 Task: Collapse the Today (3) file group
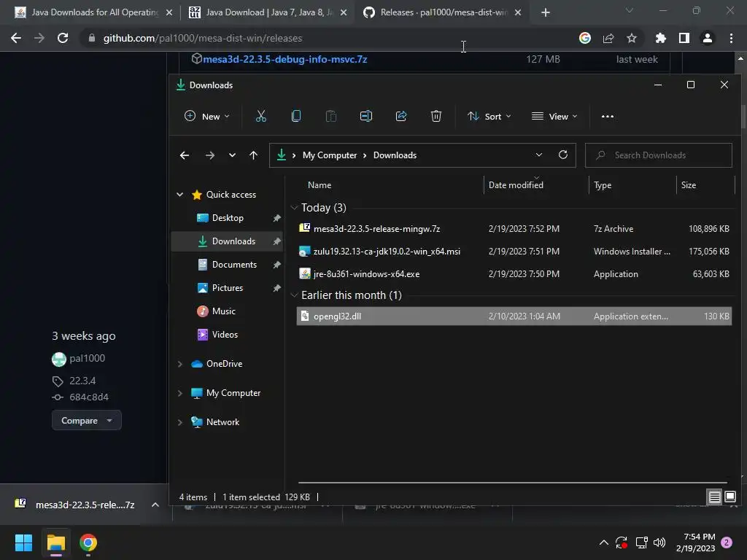point(294,208)
